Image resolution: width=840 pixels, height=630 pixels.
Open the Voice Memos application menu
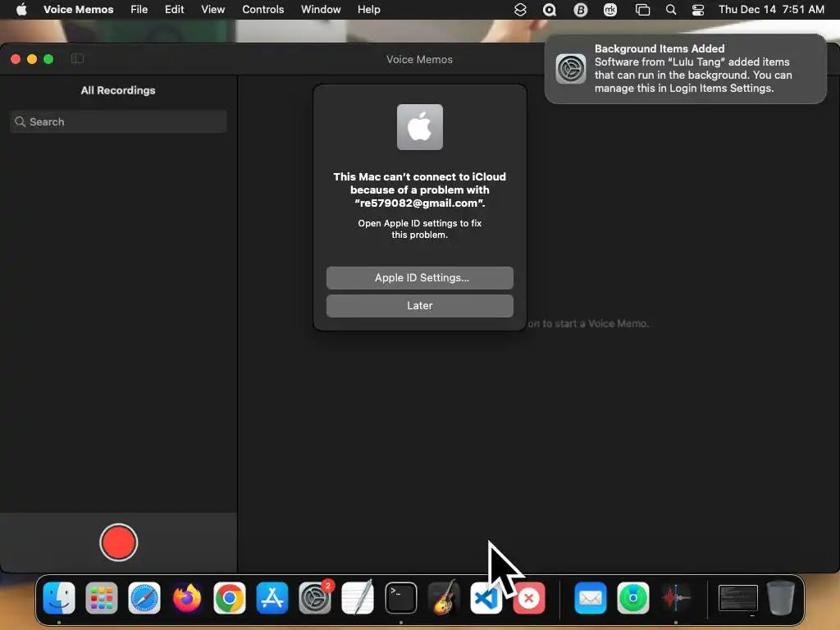click(78, 9)
